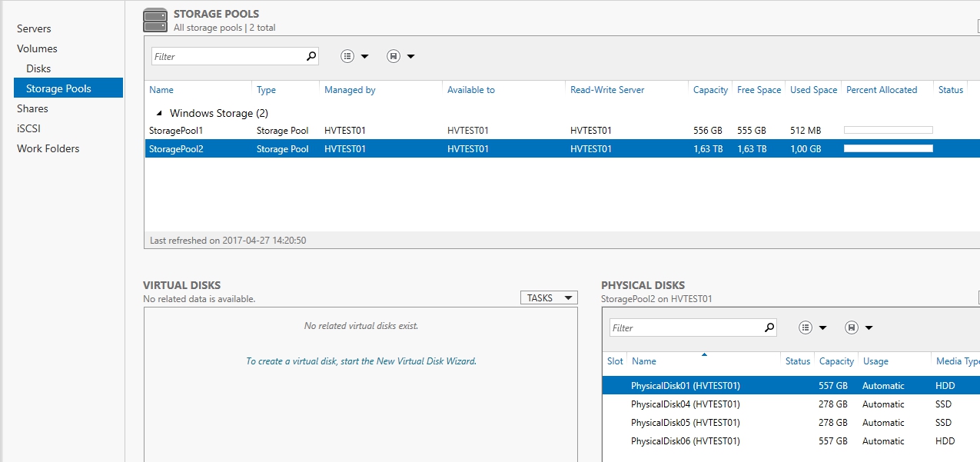Open the filter criteria dropdown arrow in Physical Disks
Image resolution: width=980 pixels, height=462 pixels.
pos(822,327)
